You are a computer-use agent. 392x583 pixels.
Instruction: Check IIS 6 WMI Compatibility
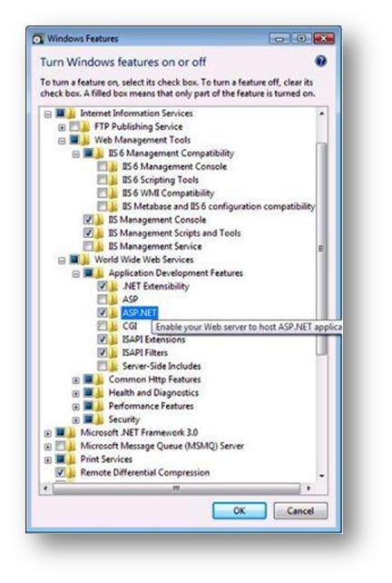tap(103, 193)
